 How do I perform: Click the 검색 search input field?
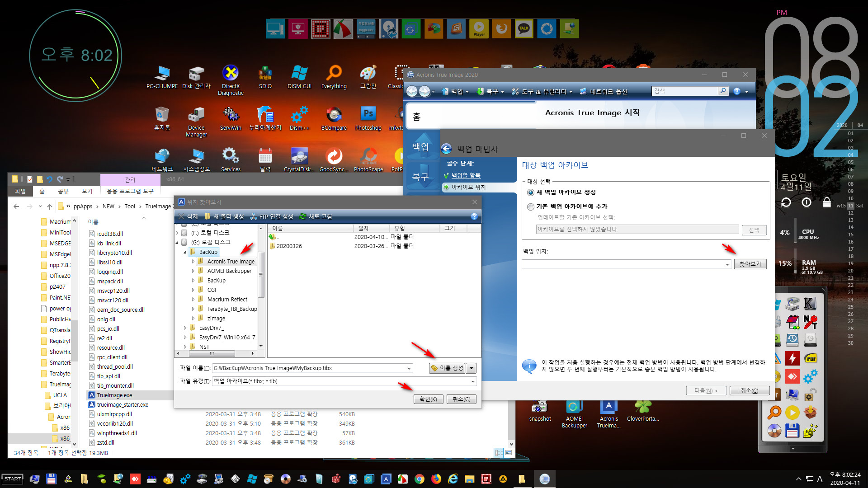[685, 91]
